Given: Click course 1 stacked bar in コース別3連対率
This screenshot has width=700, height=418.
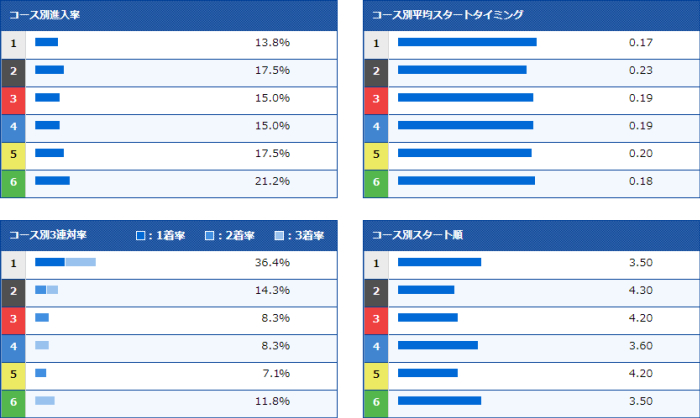Looking at the screenshot, I should pos(65,262).
